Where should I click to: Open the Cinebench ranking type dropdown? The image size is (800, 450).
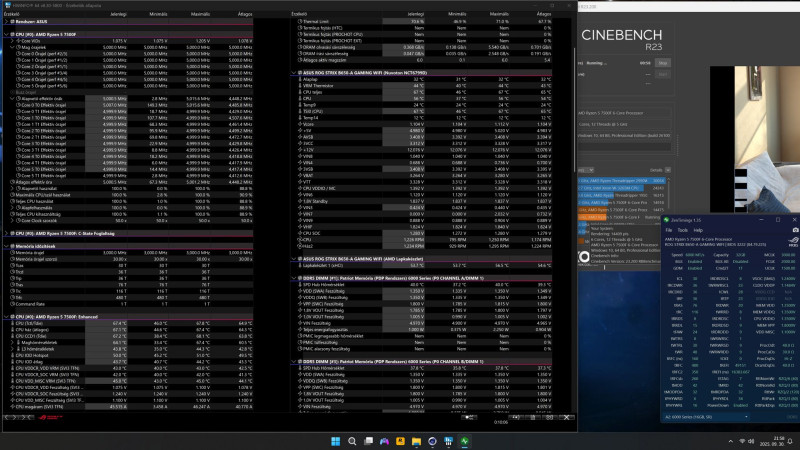[x=586, y=170]
